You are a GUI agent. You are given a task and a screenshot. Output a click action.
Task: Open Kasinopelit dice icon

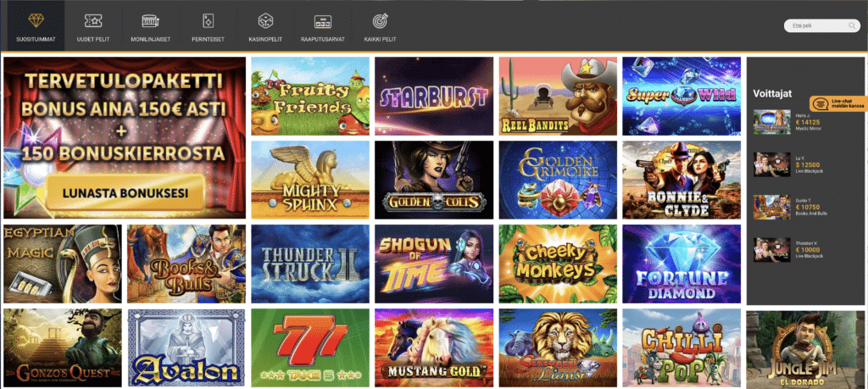click(265, 21)
